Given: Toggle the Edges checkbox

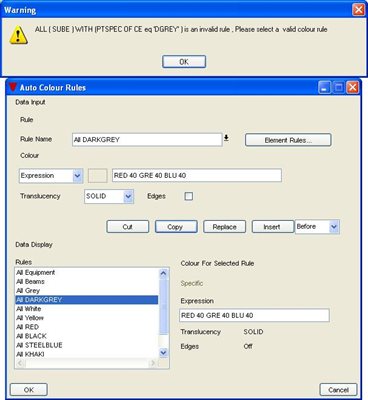Looking at the screenshot, I should (x=189, y=196).
